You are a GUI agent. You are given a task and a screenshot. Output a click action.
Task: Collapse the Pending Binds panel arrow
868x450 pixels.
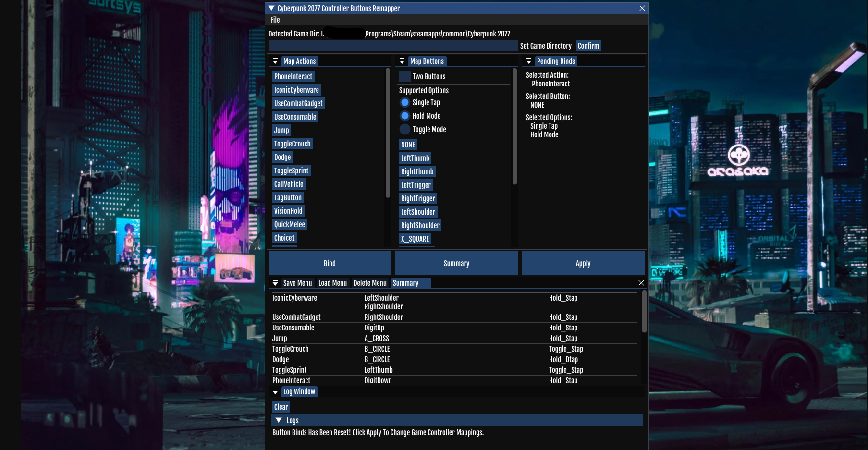pos(529,61)
